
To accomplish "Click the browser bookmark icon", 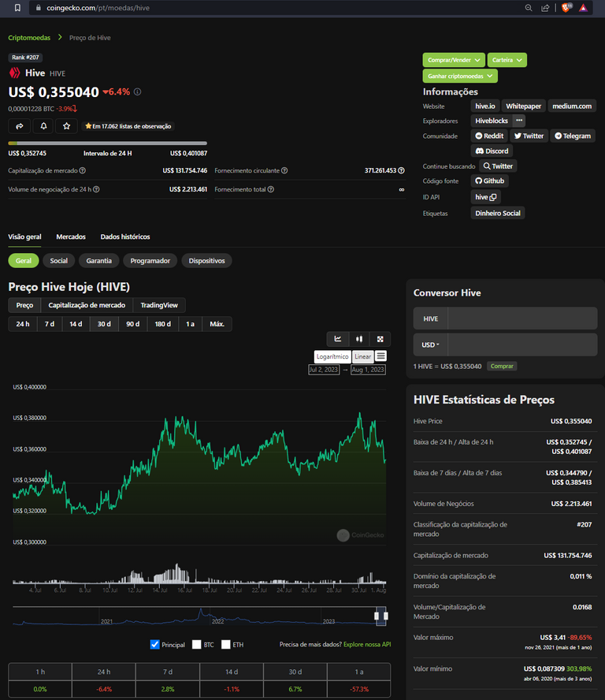I will (x=17, y=8).
